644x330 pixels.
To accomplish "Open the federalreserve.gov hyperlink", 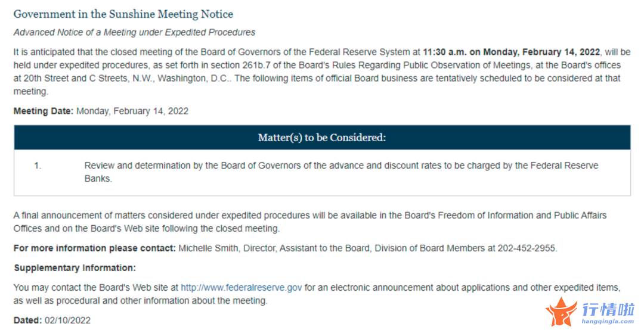I will pyautogui.click(x=241, y=288).
